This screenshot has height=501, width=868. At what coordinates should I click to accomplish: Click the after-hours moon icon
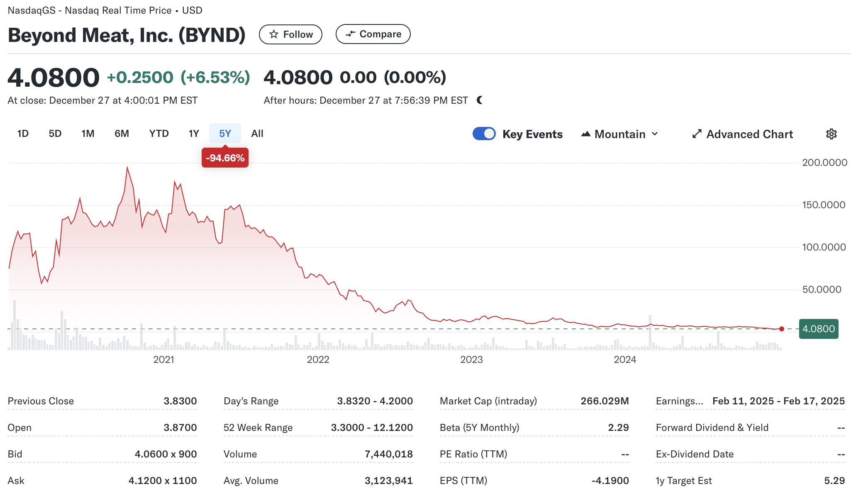[480, 100]
